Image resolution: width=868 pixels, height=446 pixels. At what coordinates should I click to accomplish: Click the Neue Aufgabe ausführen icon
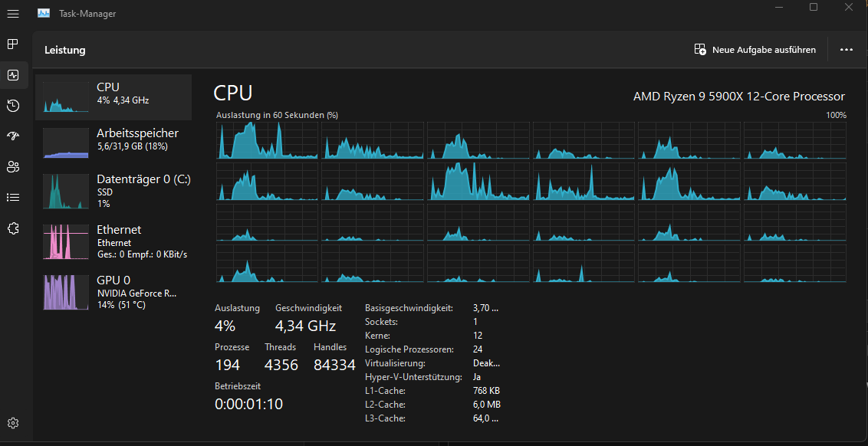700,50
